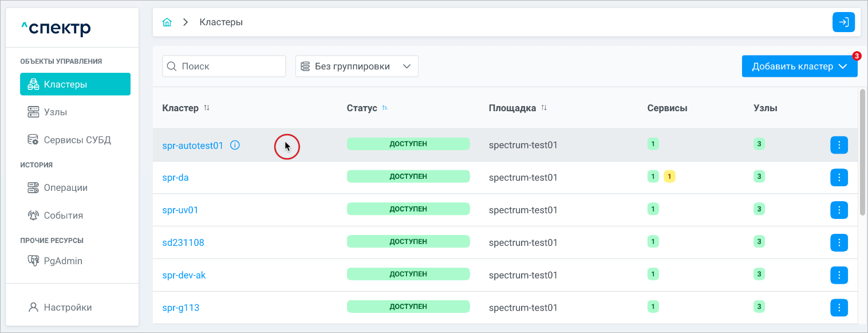Click the home icon in breadcrumb
Viewport: 868px width, 333px height.
[167, 22]
